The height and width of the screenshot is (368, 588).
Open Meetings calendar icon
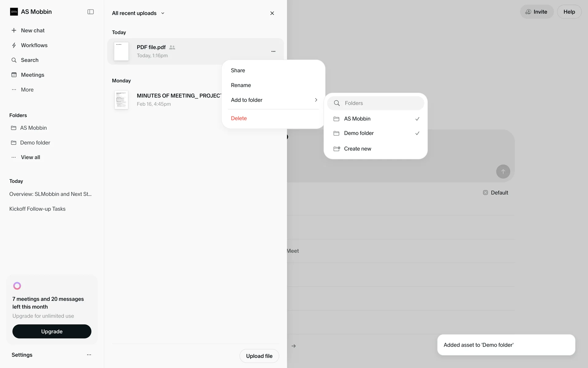pos(14,75)
